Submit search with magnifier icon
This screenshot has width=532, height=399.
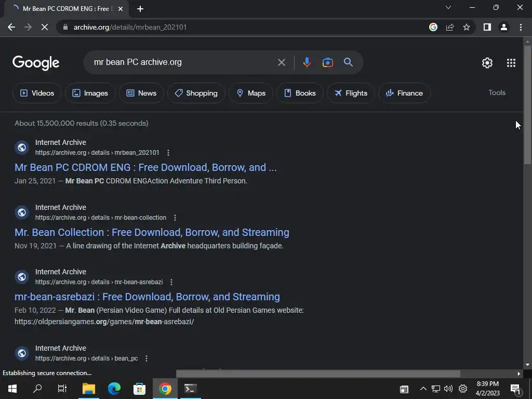(x=348, y=62)
